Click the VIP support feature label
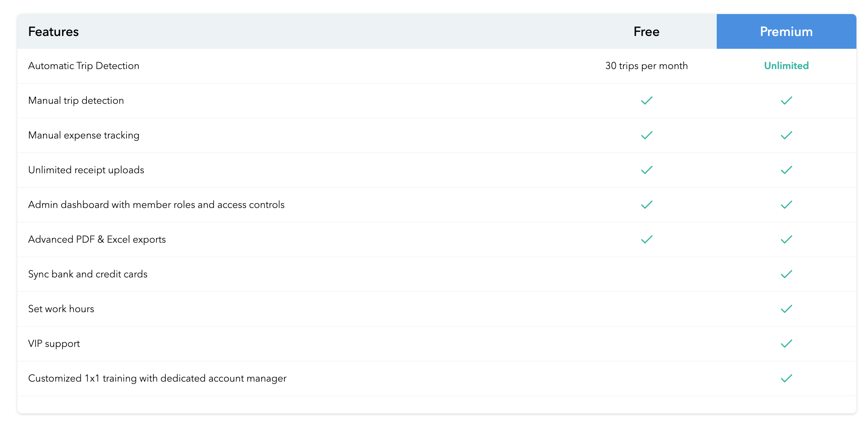The image size is (868, 425). (54, 344)
